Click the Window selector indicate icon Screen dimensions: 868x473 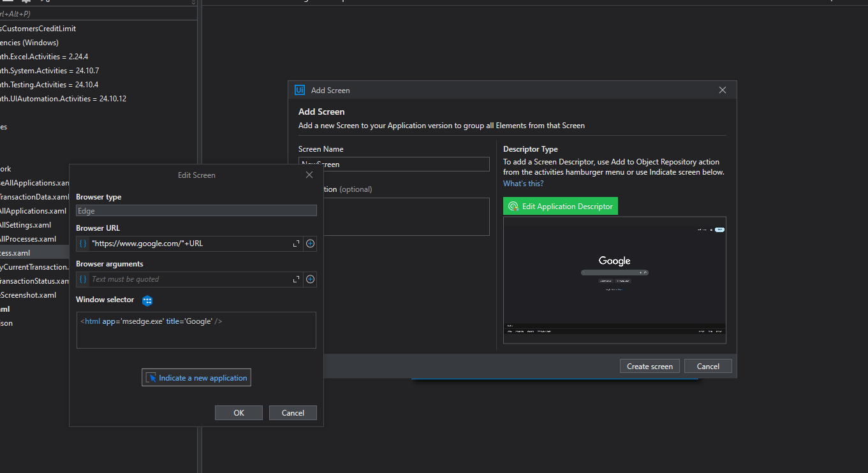tap(147, 300)
